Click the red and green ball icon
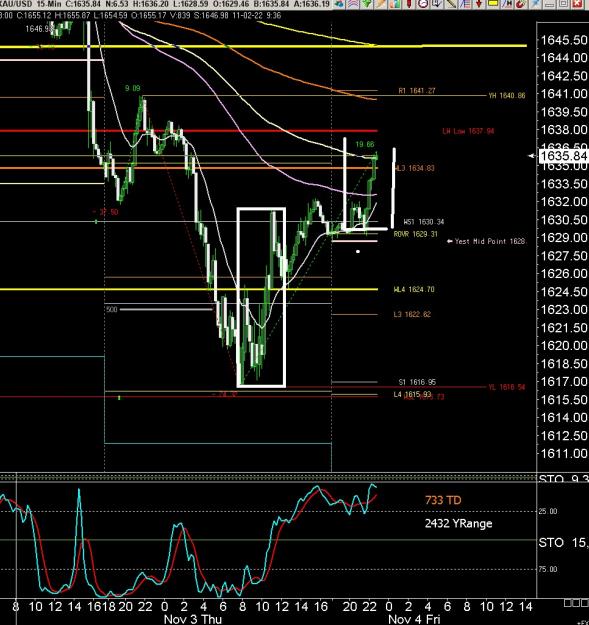 click(x=520, y=4)
